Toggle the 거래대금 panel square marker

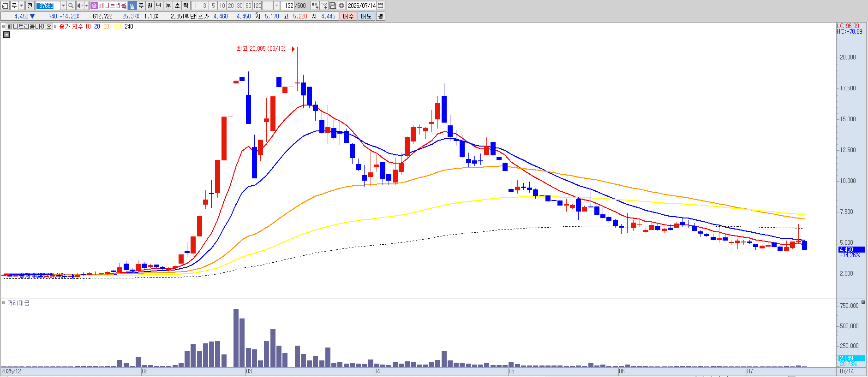[4, 303]
